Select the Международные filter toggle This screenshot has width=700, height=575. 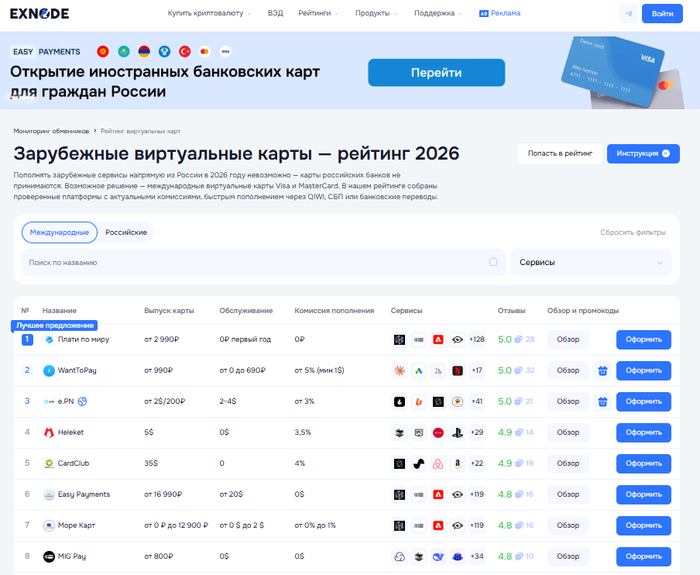58,232
